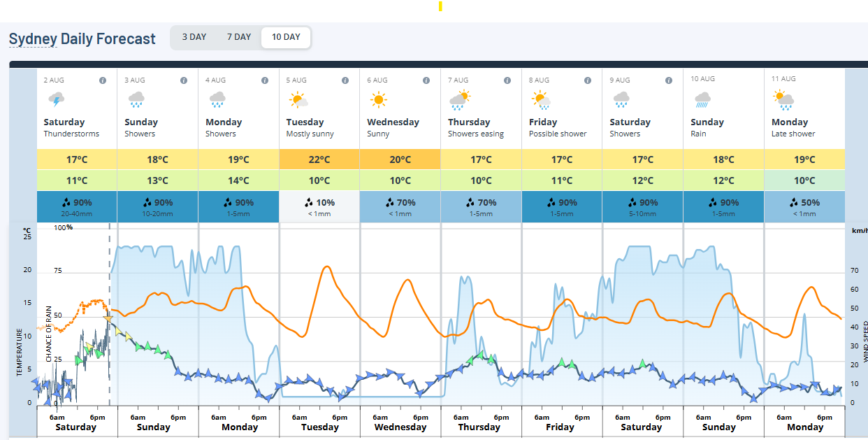Select the 10 DAY tab
Screen dimensions: 868x440
(285, 37)
